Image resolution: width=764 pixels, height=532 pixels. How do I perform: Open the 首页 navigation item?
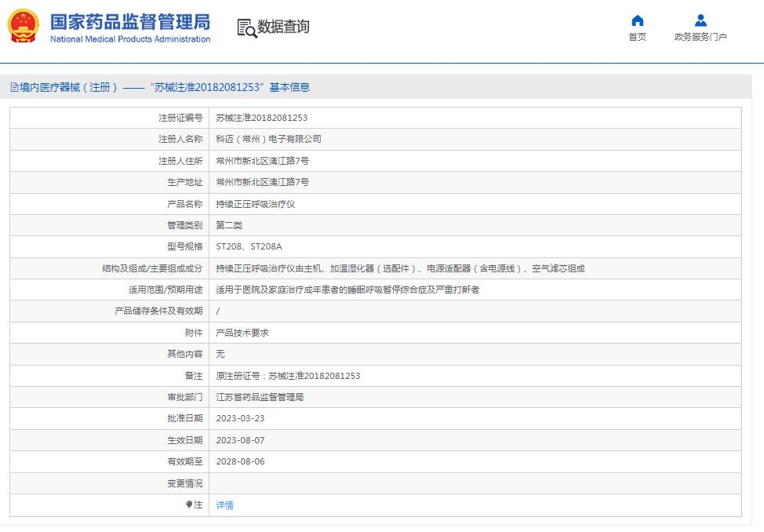637,37
